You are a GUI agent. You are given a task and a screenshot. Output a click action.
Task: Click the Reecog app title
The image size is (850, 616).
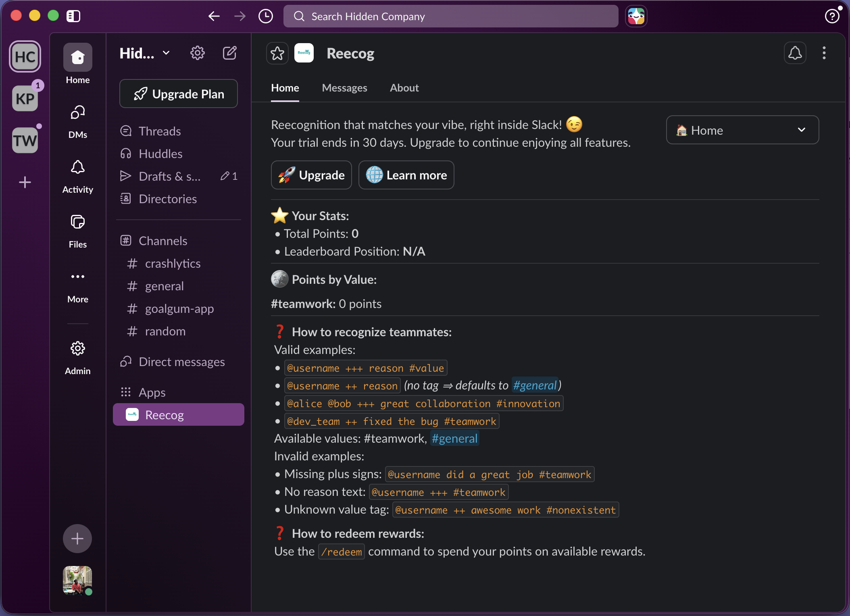click(x=350, y=53)
